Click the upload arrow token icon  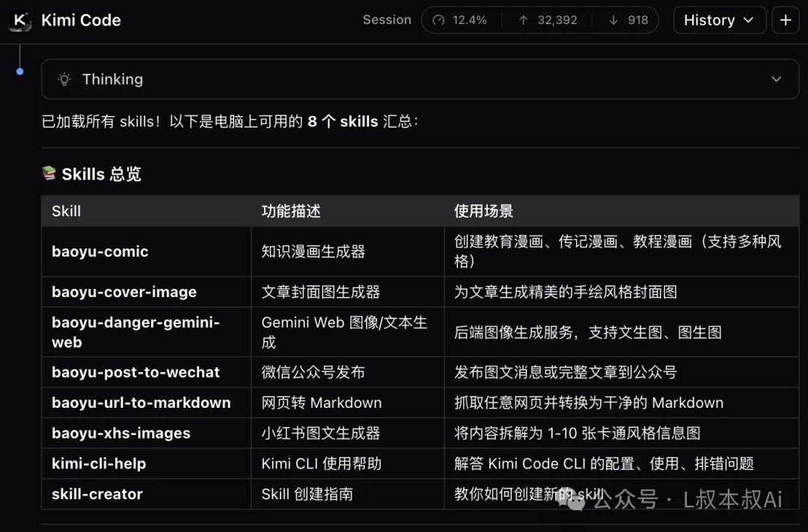coord(524,20)
